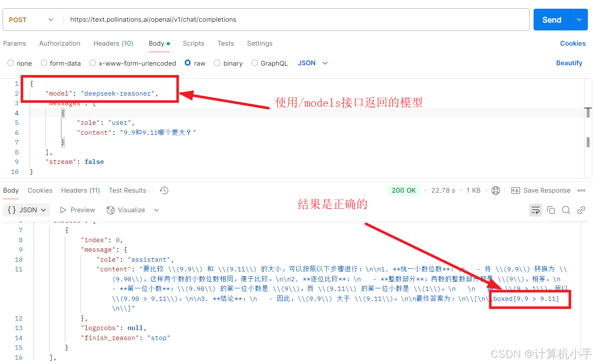Open the Test Results tab
Image resolution: width=594 pixels, height=364 pixels.
(127, 190)
